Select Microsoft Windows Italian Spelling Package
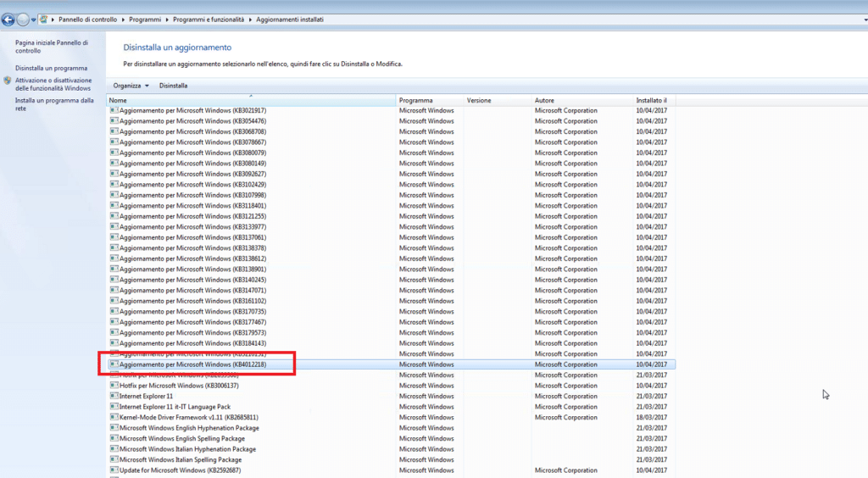The height and width of the screenshot is (478, 868). tap(392, 459)
